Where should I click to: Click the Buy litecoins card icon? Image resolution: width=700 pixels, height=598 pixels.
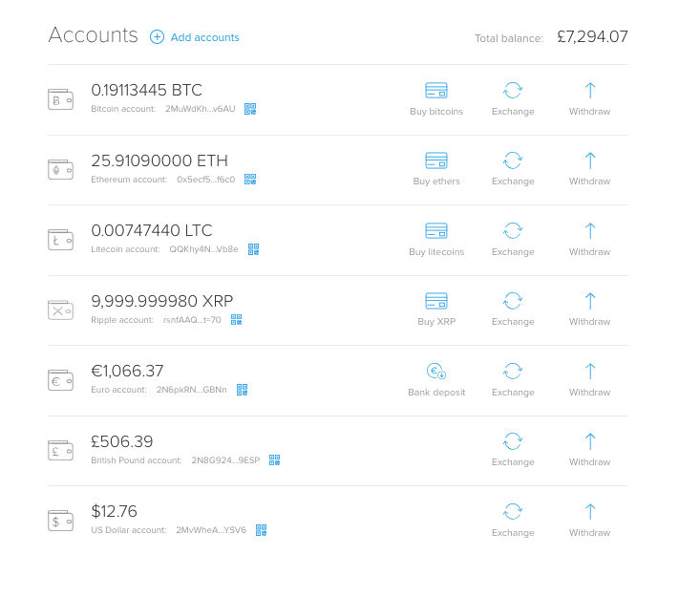[x=436, y=231]
